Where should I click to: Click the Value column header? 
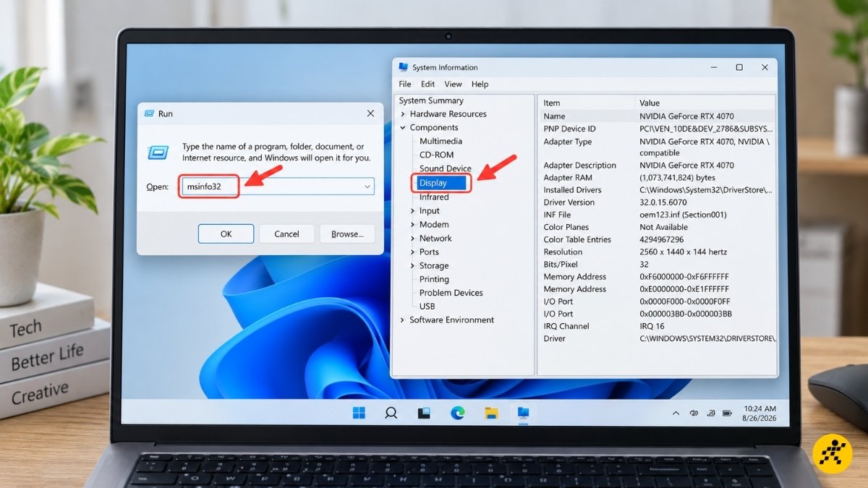tap(705, 103)
